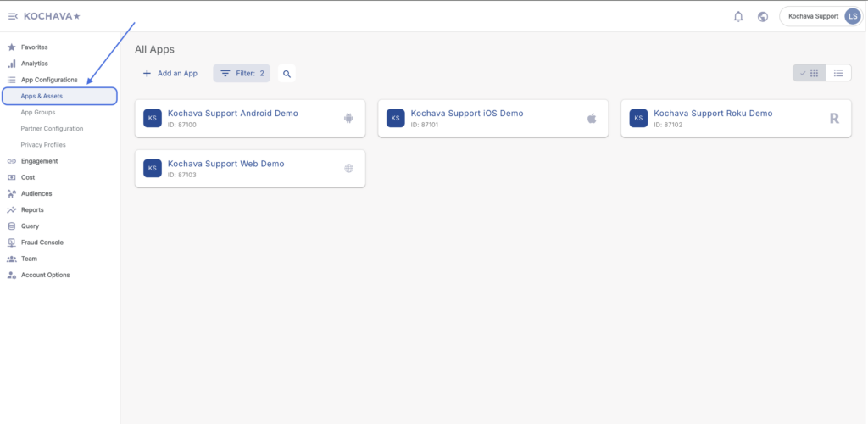Screen dimensions: 868x424
Task: Switch to grid view layout
Action: (809, 73)
